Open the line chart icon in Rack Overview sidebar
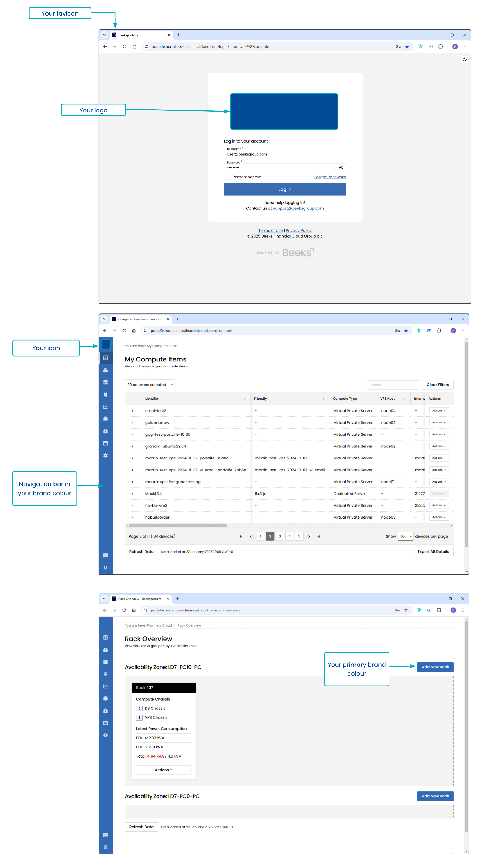480x868 pixels. tap(106, 687)
